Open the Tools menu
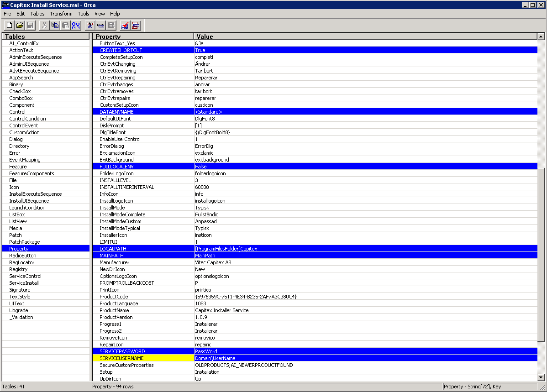The width and height of the screenshot is (547, 392). [x=84, y=14]
